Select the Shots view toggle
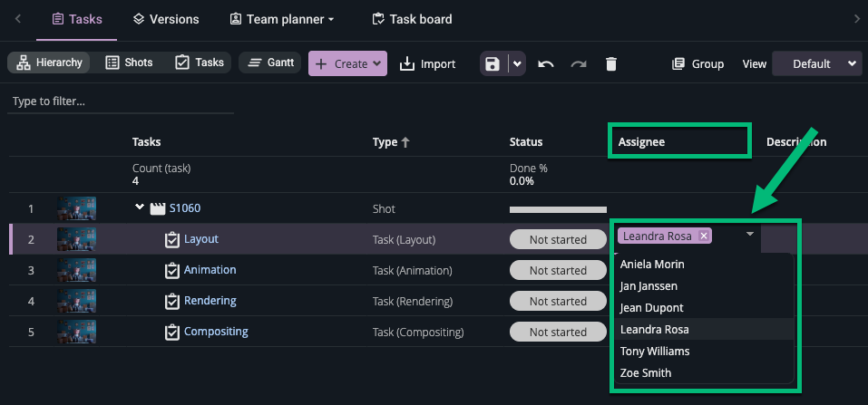 pos(129,63)
